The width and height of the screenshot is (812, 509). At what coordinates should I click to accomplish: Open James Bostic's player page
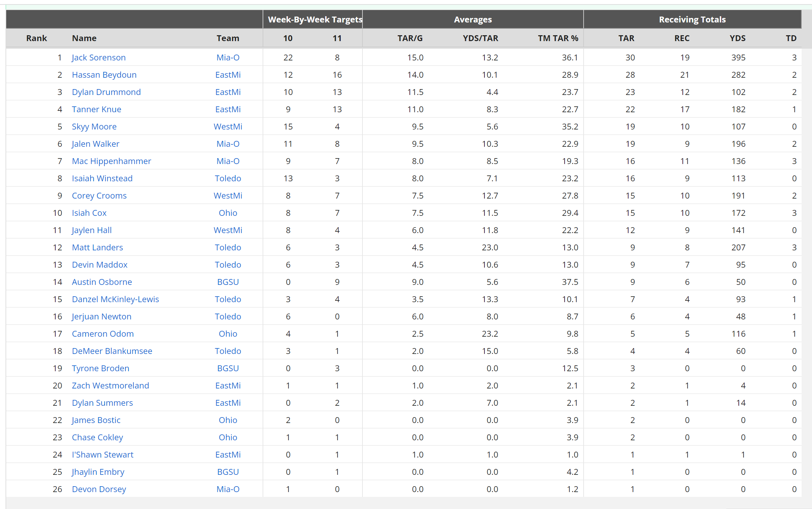(96, 420)
